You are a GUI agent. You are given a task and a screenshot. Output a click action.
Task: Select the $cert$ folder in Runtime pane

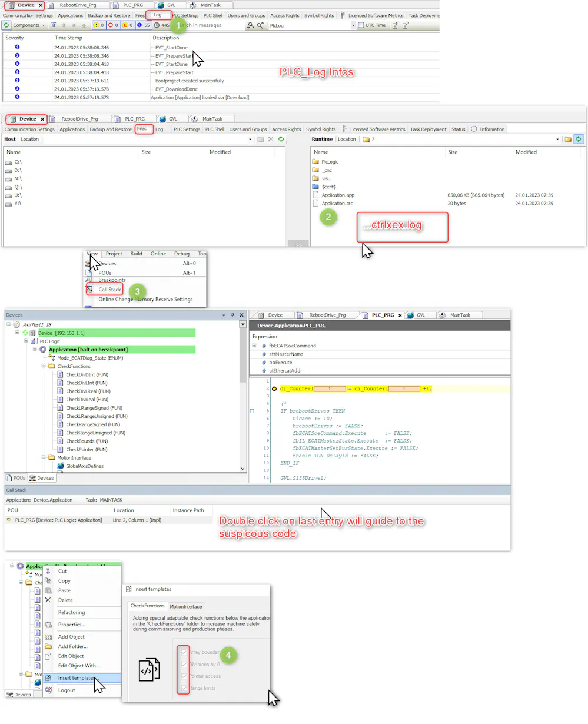pyautogui.click(x=324, y=187)
